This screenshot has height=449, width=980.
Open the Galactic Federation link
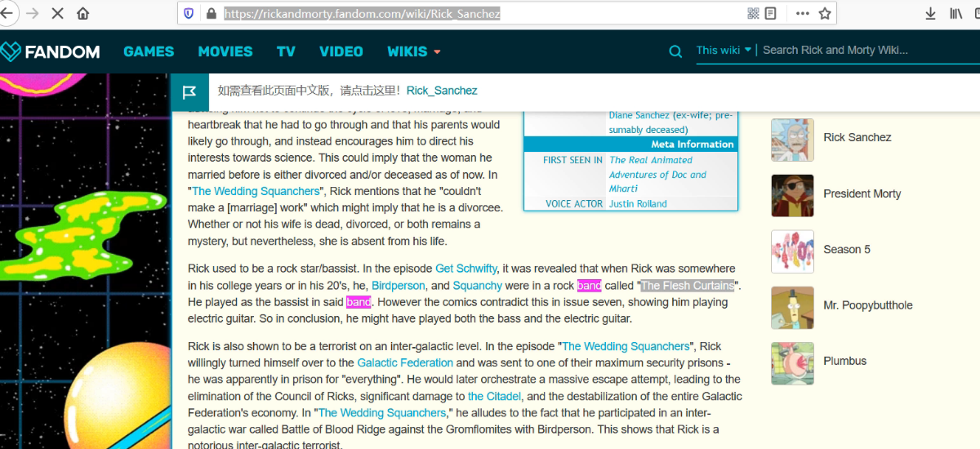405,362
